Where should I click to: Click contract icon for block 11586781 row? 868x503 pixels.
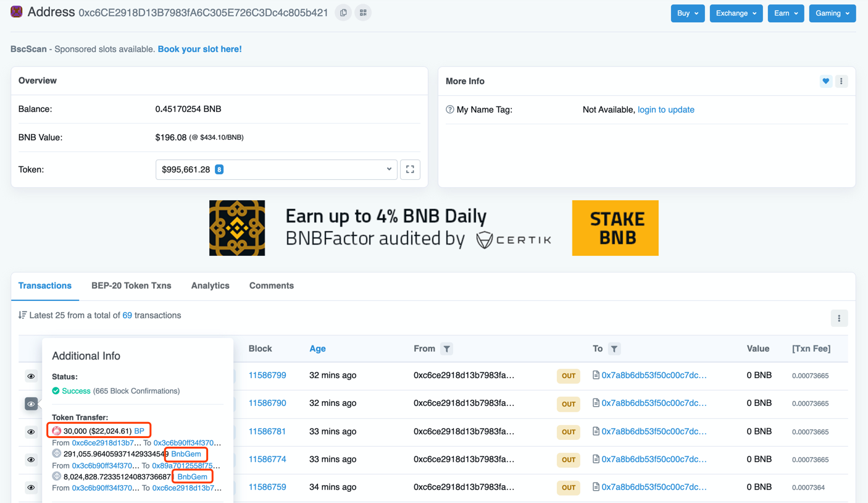click(596, 431)
